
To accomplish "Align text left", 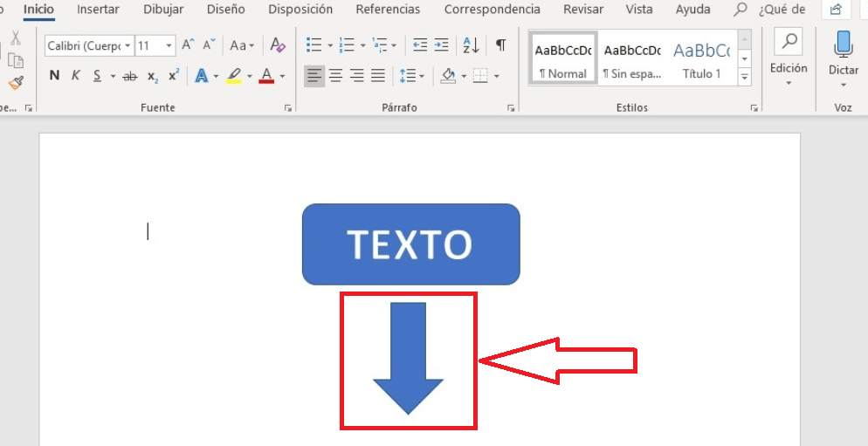I will (313, 76).
